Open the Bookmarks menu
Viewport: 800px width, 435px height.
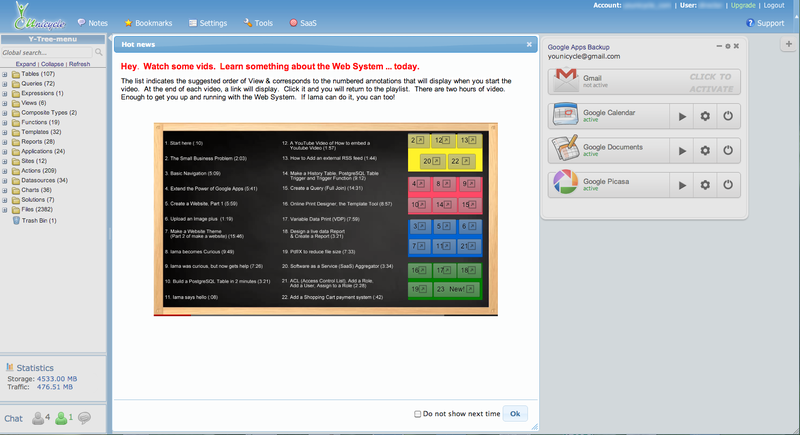(149, 22)
